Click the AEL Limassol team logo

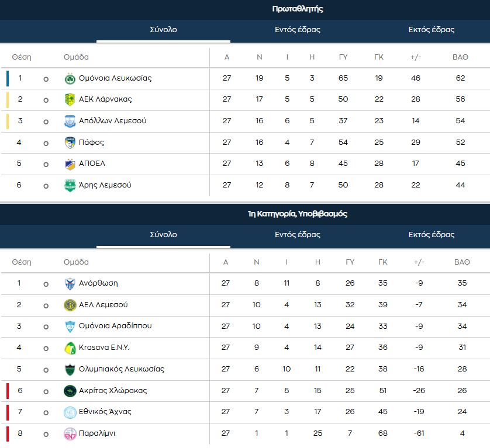click(70, 305)
